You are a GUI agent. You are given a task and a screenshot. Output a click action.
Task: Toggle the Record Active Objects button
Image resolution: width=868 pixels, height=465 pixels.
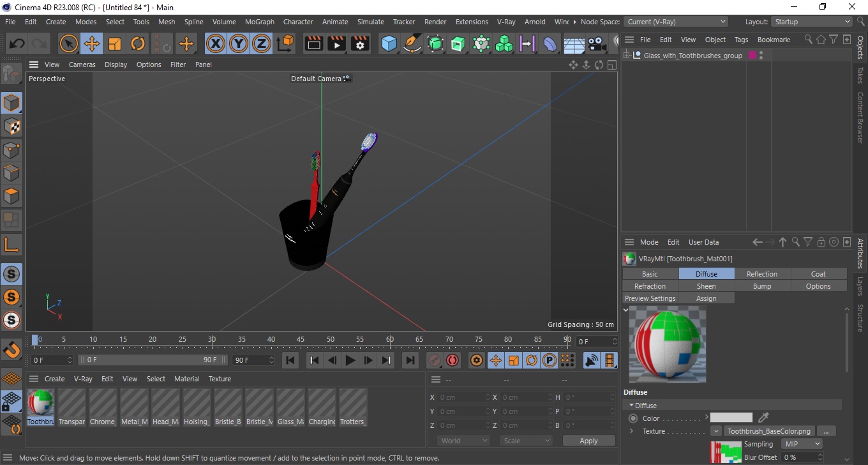[435, 360]
